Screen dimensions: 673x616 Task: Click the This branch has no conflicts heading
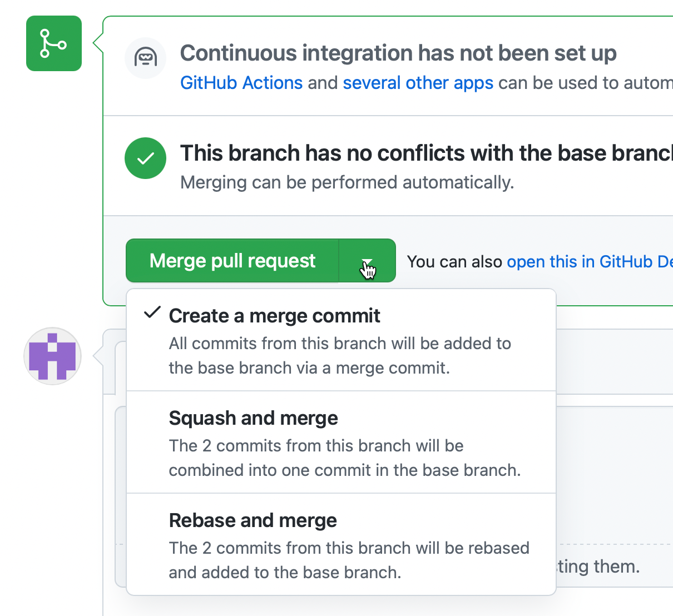click(427, 153)
